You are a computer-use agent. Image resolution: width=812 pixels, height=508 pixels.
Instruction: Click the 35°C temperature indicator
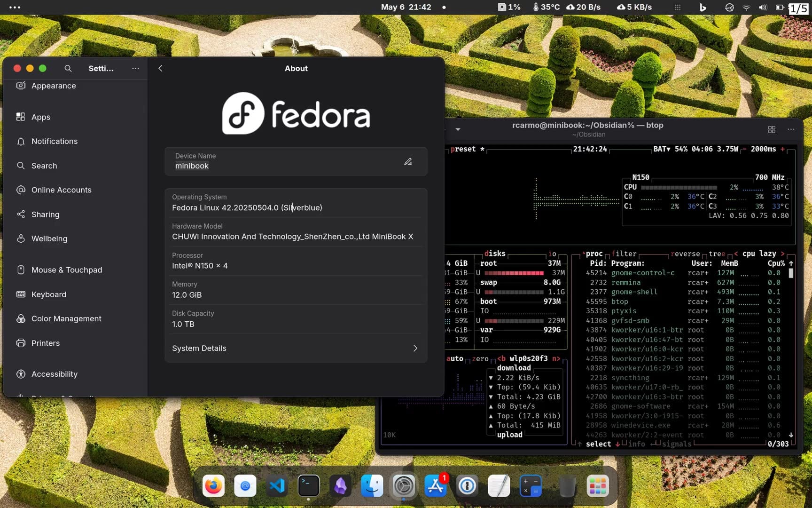546,7
